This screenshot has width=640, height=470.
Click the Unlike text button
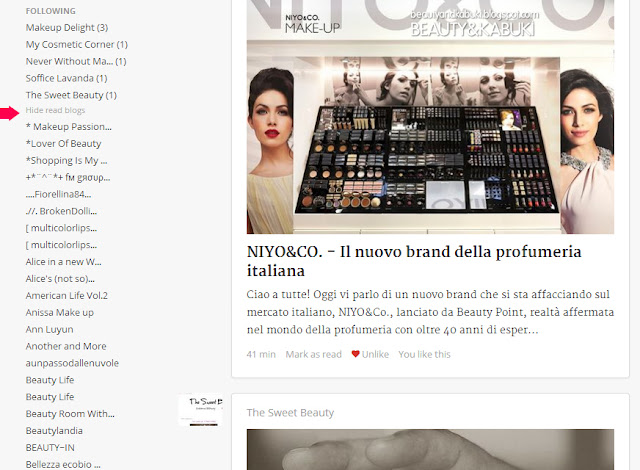375,354
